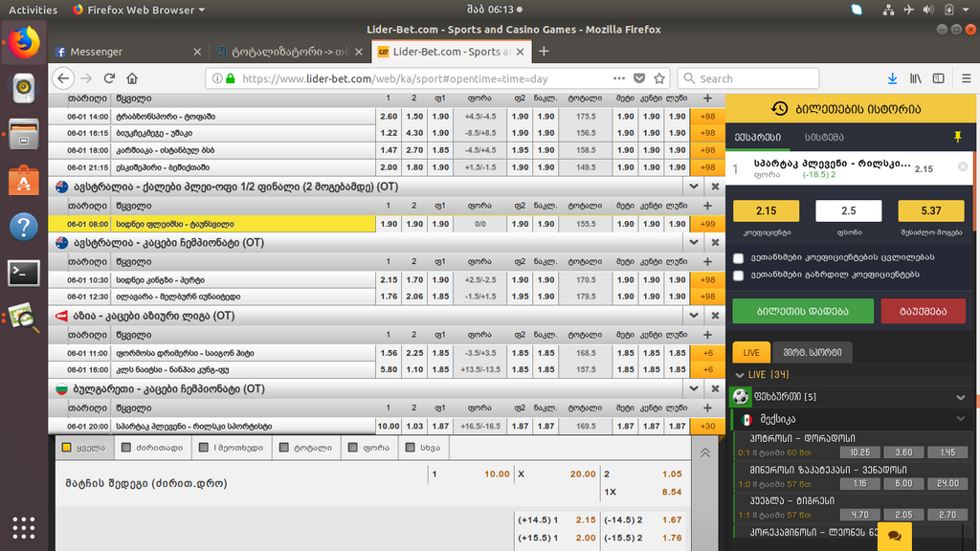The image size is (980, 551).
Task: Open ticket history clock icon
Action: [779, 109]
